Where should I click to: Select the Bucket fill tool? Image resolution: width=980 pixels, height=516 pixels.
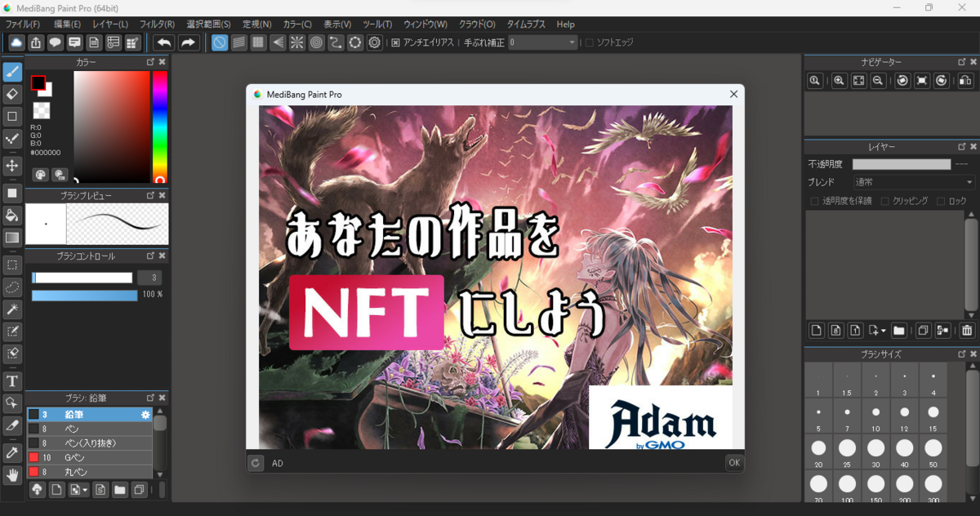click(12, 216)
